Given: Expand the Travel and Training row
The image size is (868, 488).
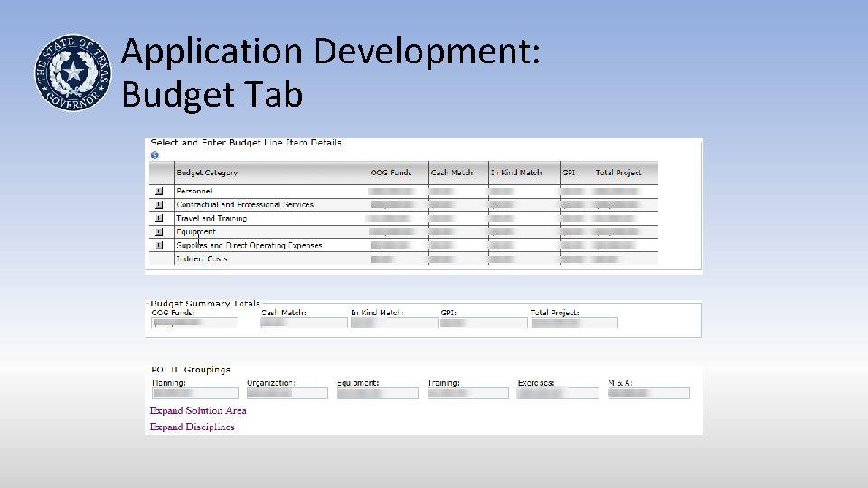Looking at the screenshot, I should pyautogui.click(x=159, y=219).
